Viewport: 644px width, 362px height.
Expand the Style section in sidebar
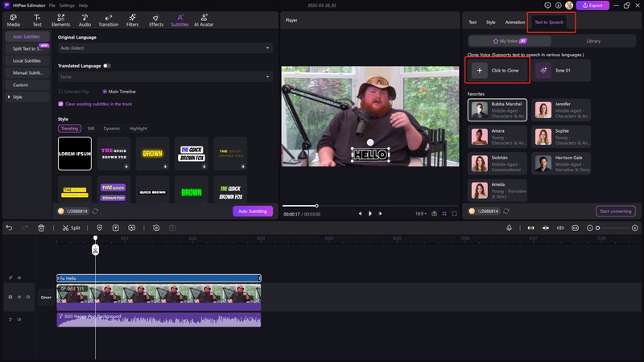pyautogui.click(x=9, y=97)
